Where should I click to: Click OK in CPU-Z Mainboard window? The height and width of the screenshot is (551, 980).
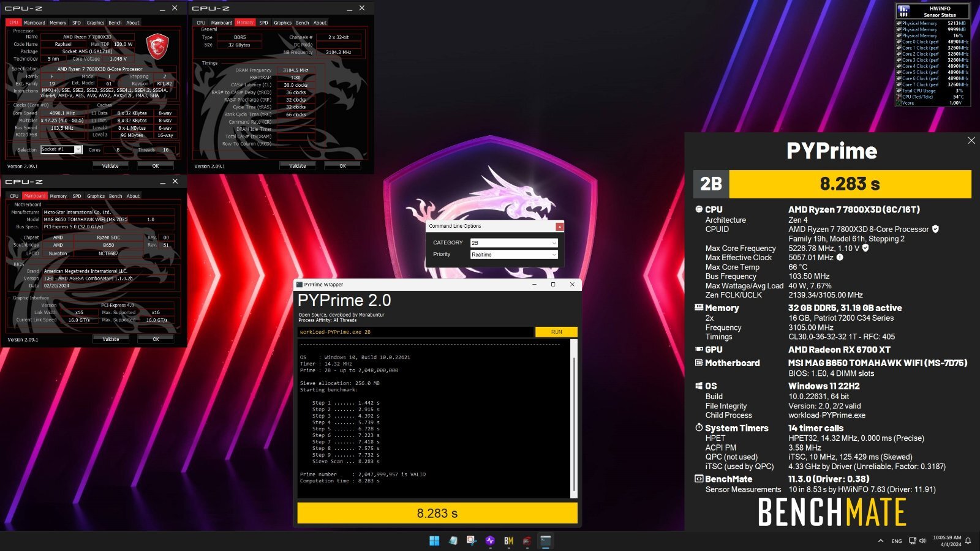[156, 339]
